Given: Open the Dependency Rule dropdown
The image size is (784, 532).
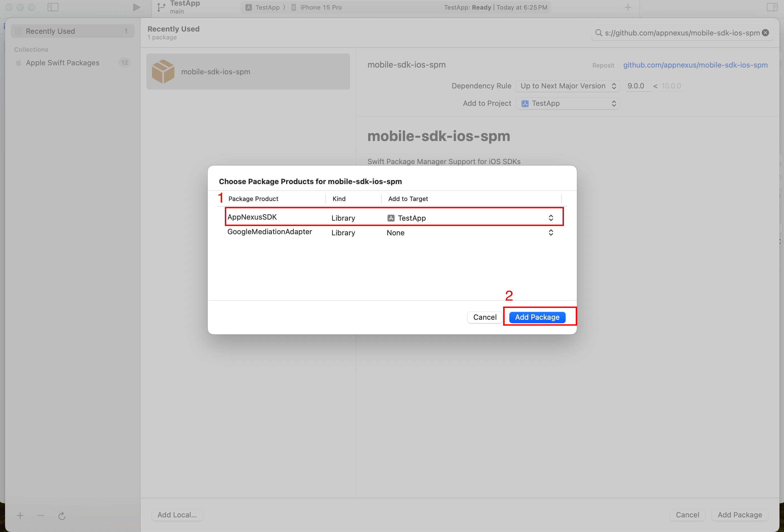Looking at the screenshot, I should [x=568, y=86].
